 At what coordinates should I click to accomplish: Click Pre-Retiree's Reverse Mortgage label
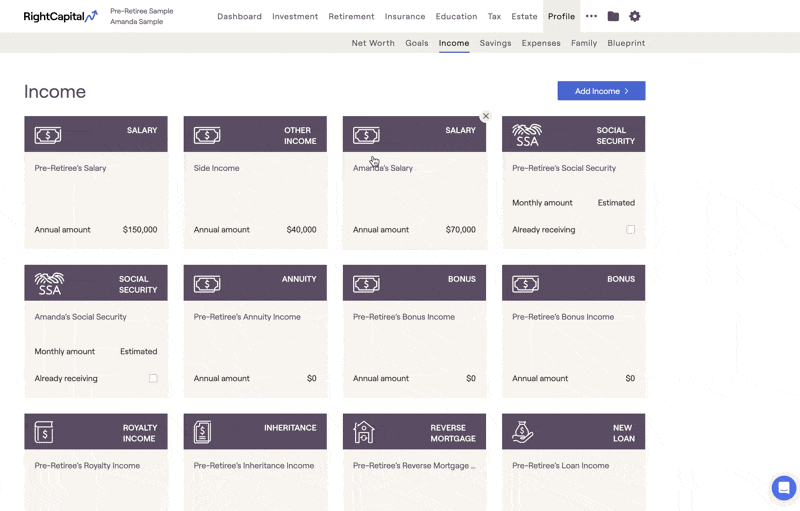414,466
